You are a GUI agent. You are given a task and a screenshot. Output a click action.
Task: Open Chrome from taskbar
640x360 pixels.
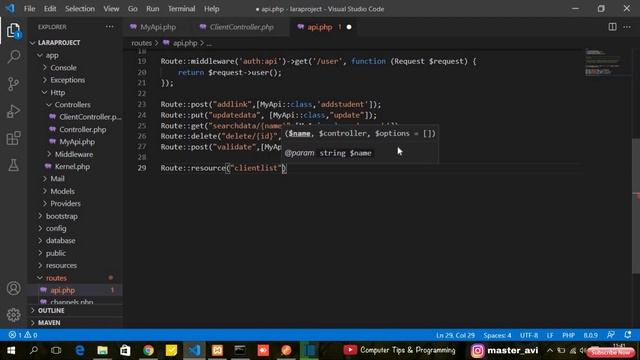tap(148, 350)
